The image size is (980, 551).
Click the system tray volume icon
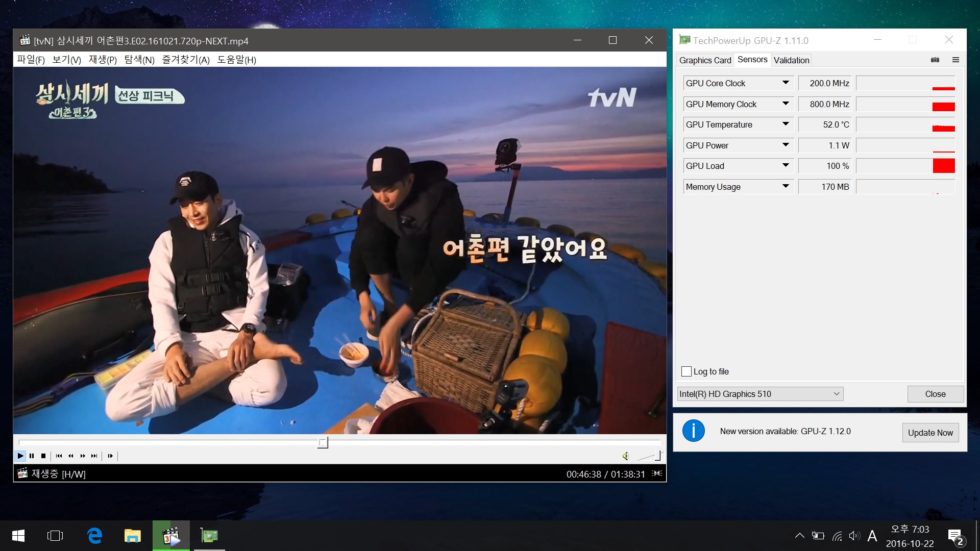(x=854, y=536)
